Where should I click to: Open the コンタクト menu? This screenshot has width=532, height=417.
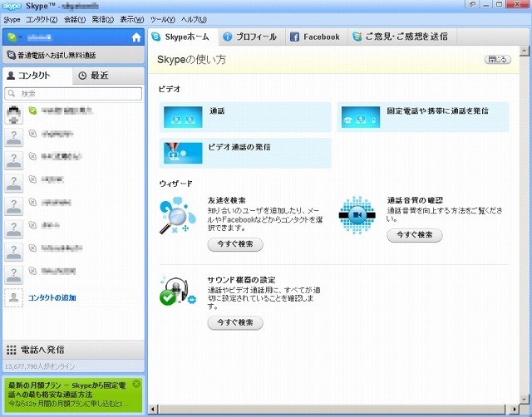[42, 20]
